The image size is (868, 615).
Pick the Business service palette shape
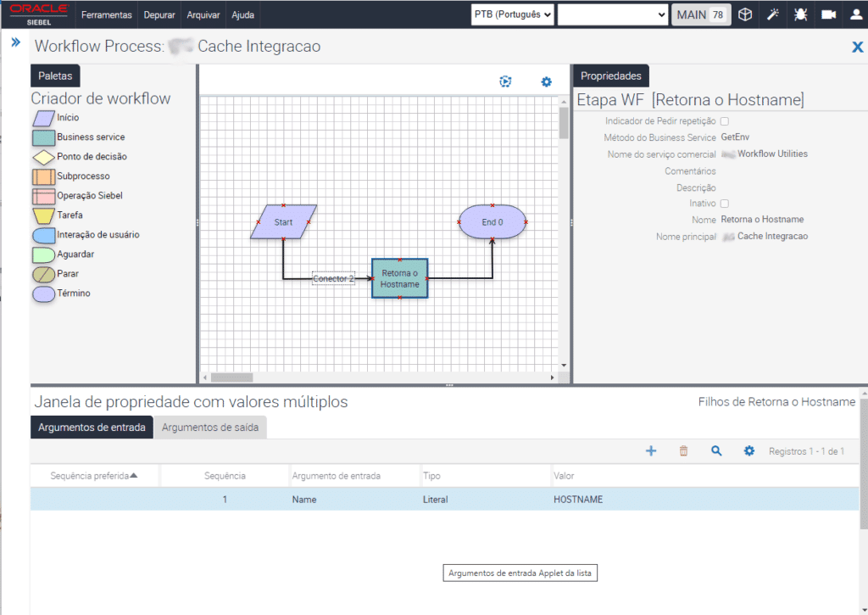tap(43, 137)
